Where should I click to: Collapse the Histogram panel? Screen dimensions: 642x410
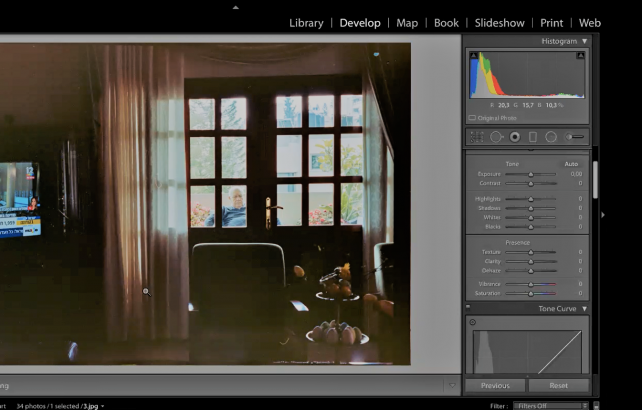(585, 41)
